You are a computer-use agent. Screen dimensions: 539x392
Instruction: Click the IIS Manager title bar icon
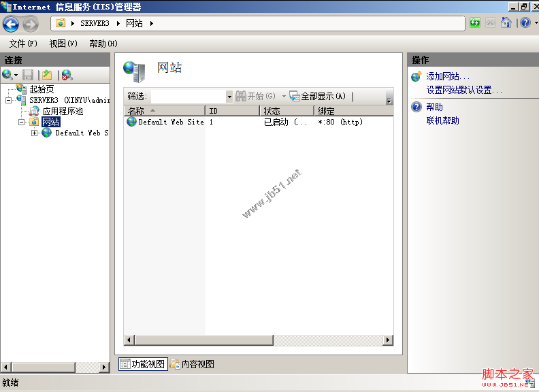[x=6, y=6]
